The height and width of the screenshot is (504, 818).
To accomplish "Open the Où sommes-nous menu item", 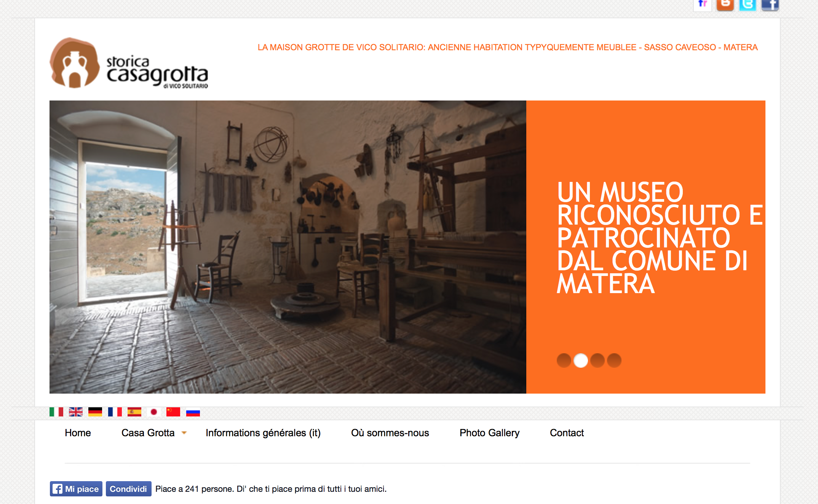I will [x=390, y=433].
